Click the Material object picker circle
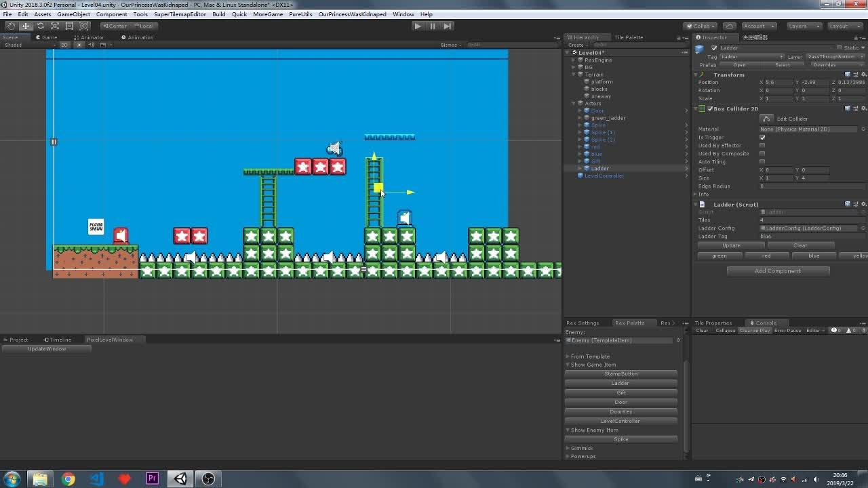The width and height of the screenshot is (868, 488). (x=863, y=129)
